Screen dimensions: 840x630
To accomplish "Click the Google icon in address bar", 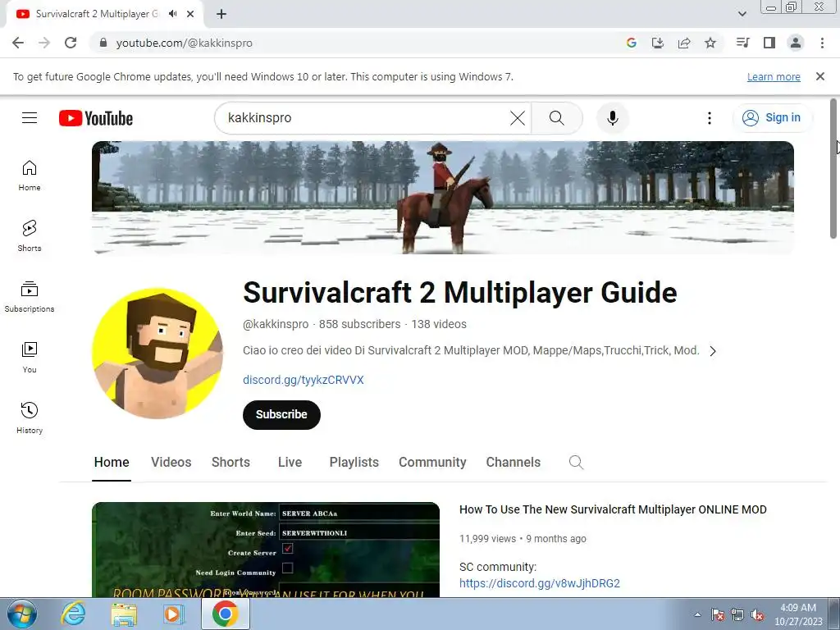I will [x=632, y=43].
